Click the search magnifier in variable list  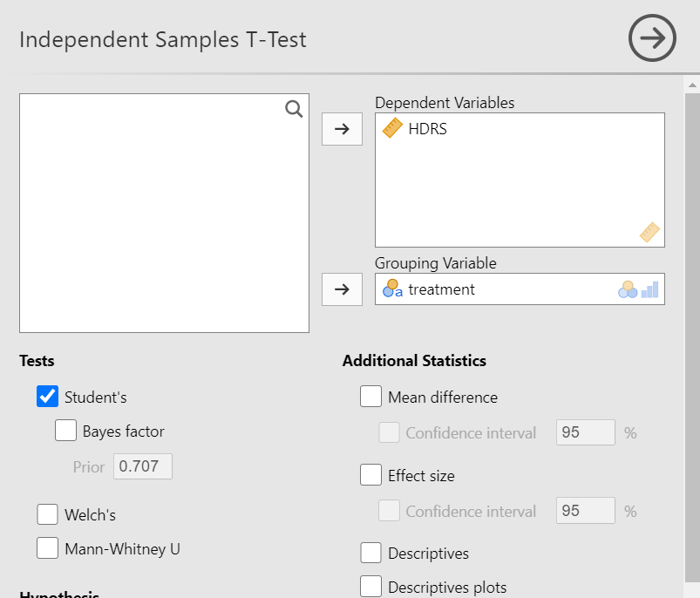click(x=294, y=108)
